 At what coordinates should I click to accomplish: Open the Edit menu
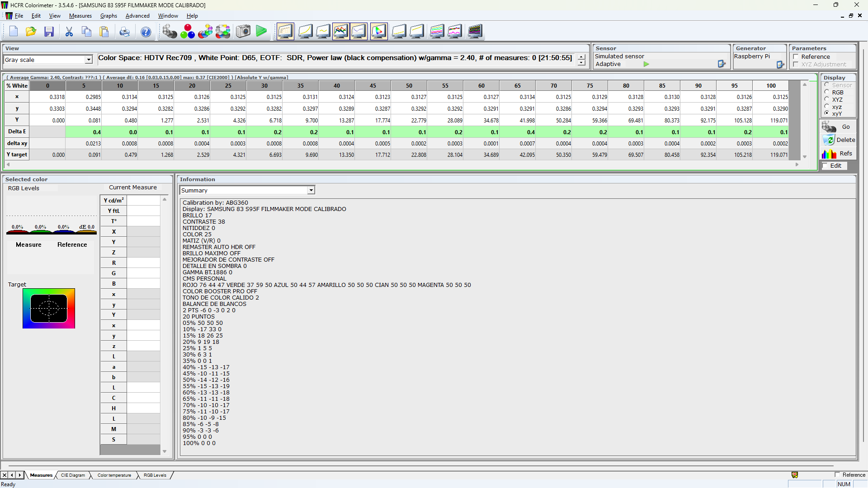point(36,16)
